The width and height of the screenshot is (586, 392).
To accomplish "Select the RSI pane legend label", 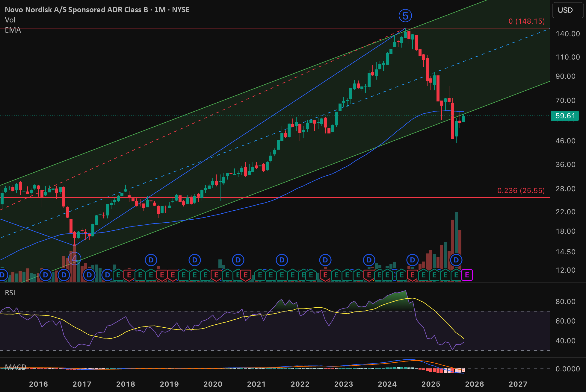I will [x=10, y=293].
